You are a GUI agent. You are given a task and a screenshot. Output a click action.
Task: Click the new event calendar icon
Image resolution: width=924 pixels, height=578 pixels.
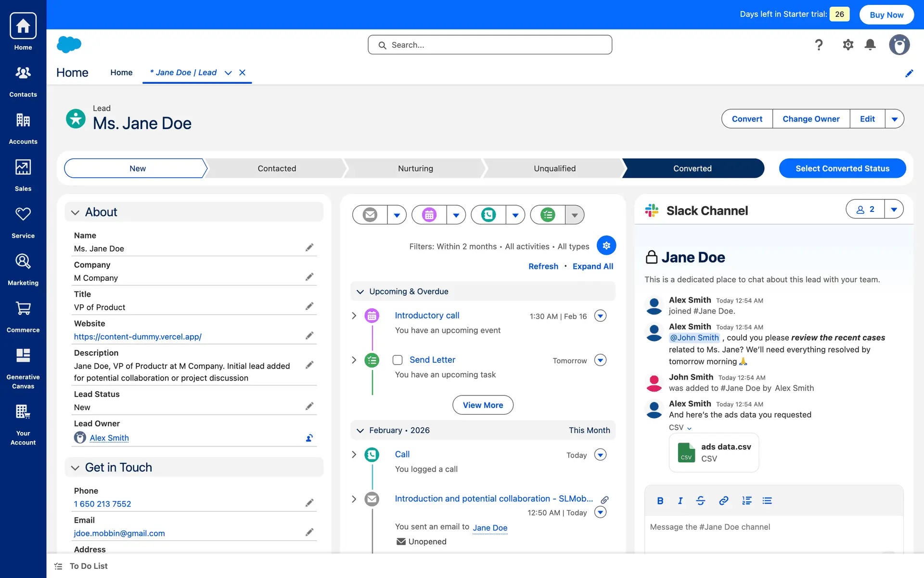click(429, 215)
